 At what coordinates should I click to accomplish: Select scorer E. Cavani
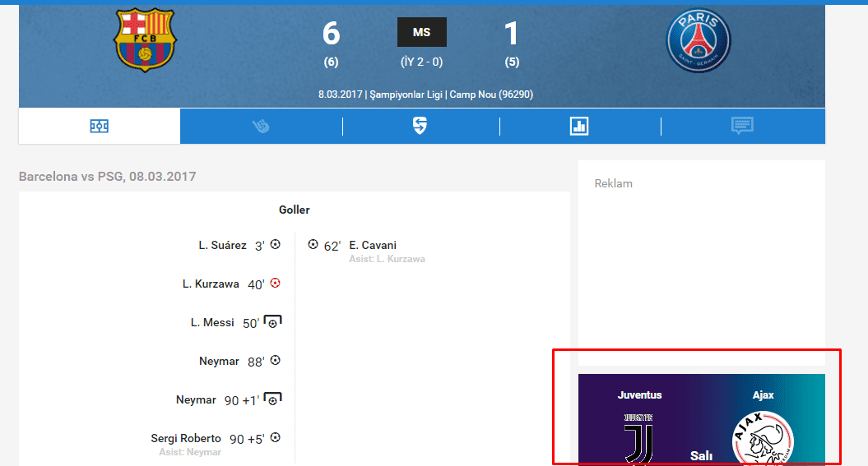[x=373, y=246]
